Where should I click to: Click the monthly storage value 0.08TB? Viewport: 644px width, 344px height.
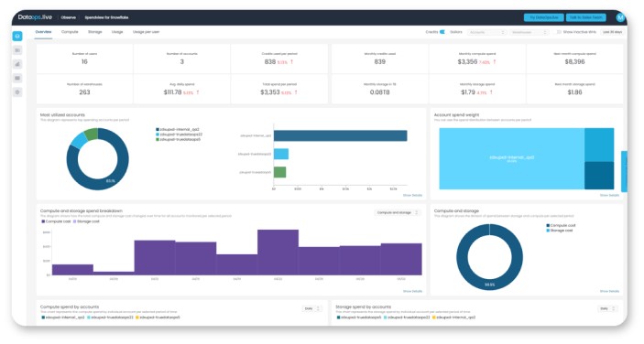(379, 92)
